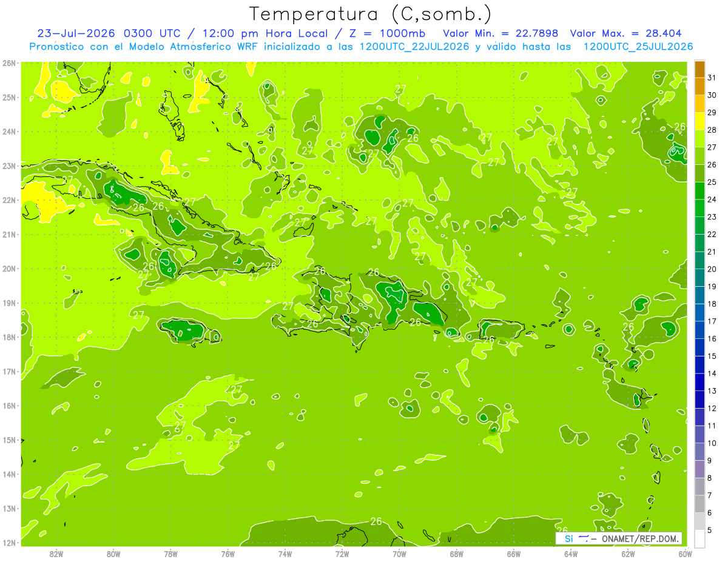This screenshot has width=728, height=562.
Task: Click the "22N" latitude axis label
Action: pos(9,200)
